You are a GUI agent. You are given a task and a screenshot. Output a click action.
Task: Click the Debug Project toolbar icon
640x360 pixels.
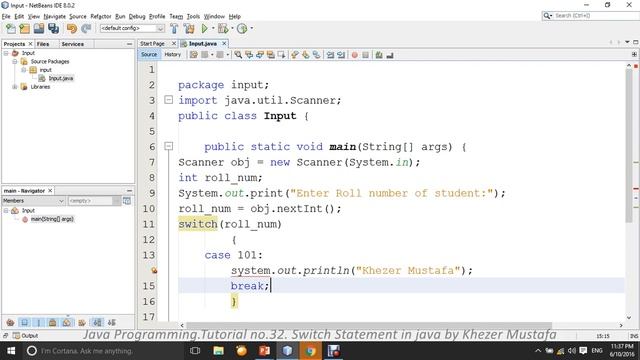[x=223, y=29]
